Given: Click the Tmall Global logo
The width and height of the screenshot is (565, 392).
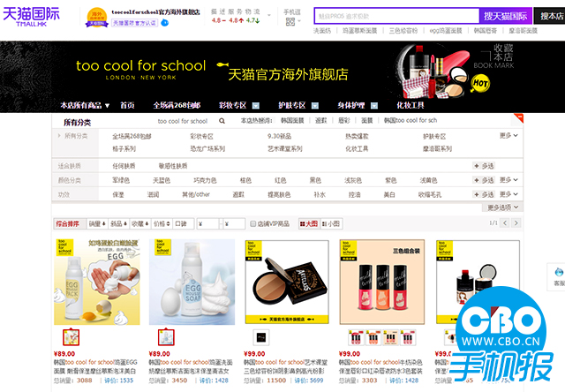Looking at the screenshot, I should coord(31,17).
